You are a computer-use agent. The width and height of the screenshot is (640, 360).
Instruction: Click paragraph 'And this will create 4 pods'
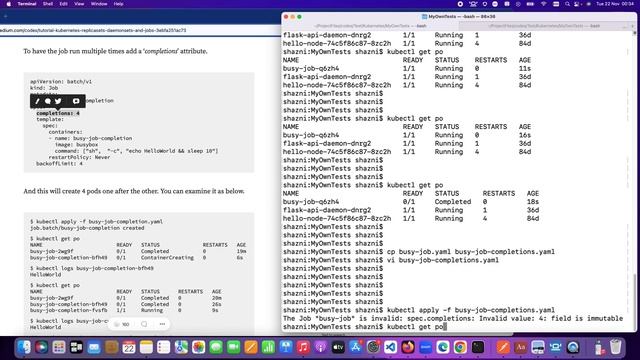134,191
